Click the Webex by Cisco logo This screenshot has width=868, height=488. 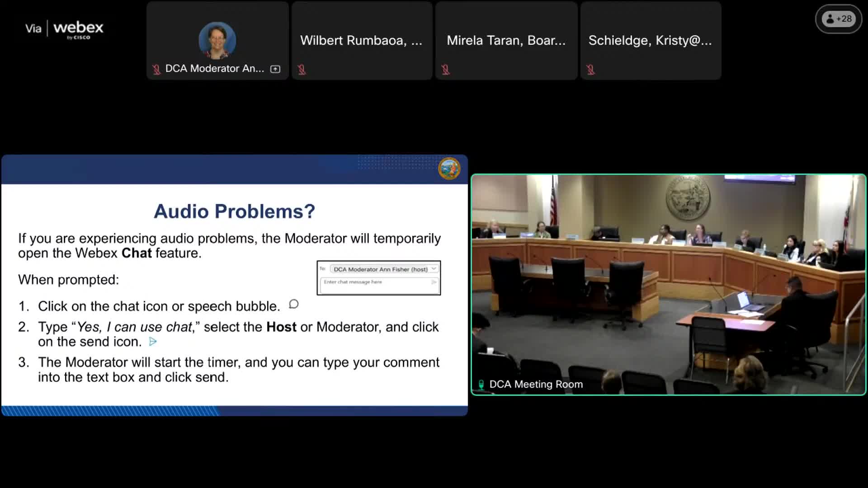click(x=78, y=29)
